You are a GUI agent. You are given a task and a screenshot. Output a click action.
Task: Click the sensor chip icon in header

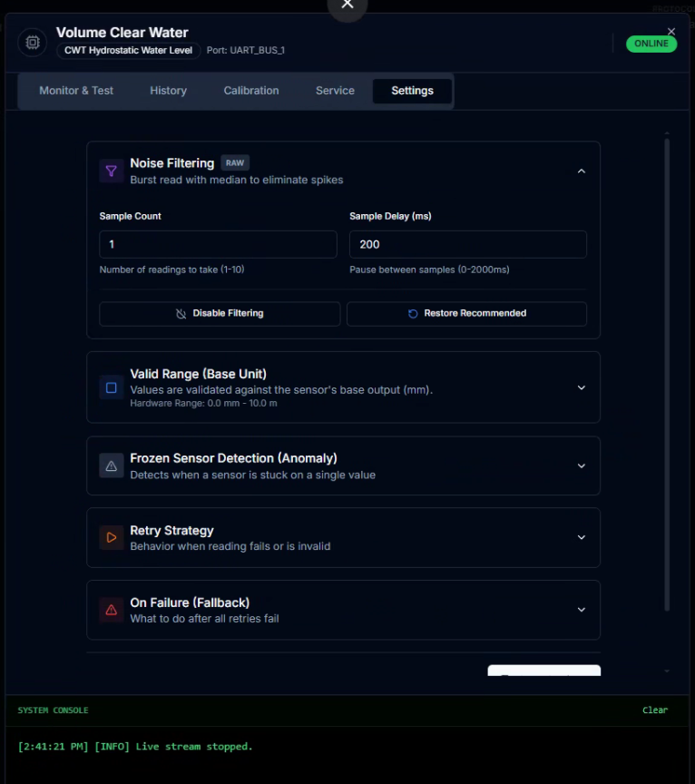[x=33, y=43]
